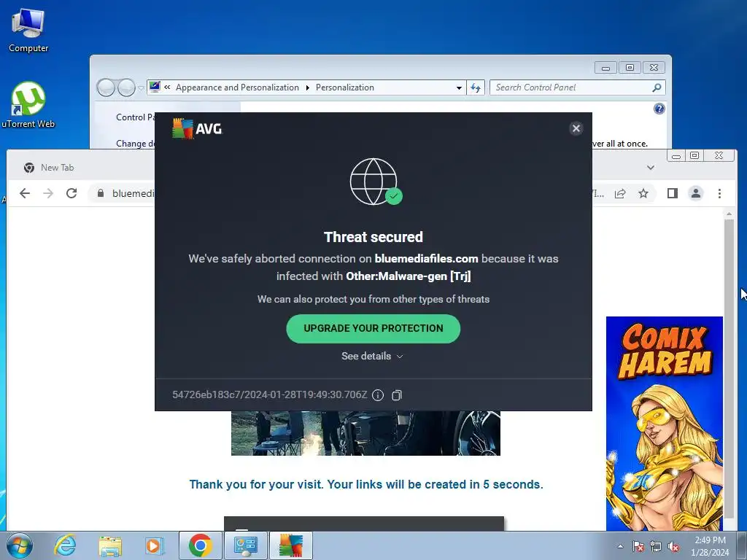Copy the threat ID with the copy icon

click(397, 395)
